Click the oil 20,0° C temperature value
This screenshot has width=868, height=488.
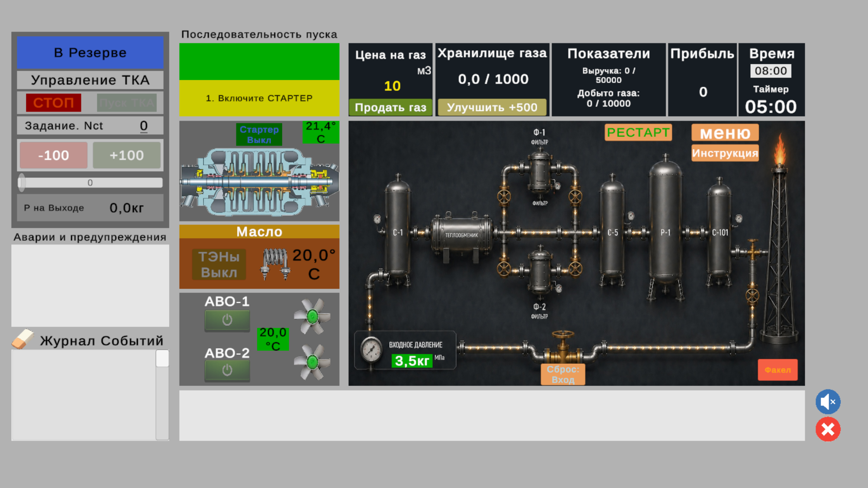click(x=314, y=264)
